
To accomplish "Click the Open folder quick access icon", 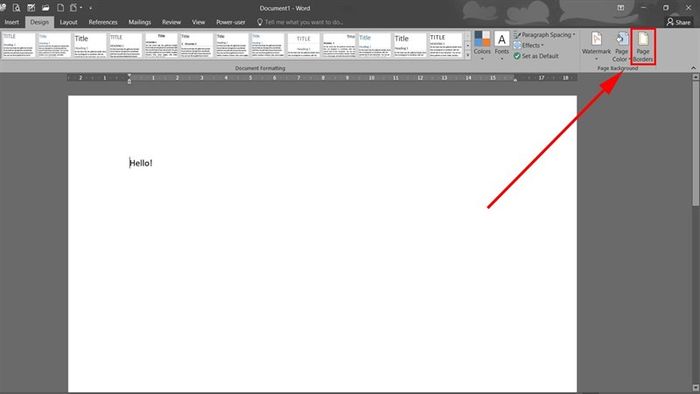I will pyautogui.click(x=46, y=8).
